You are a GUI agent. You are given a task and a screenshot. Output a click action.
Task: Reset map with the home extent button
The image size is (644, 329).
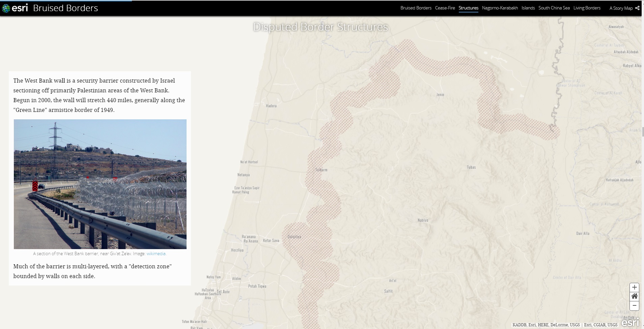click(634, 296)
